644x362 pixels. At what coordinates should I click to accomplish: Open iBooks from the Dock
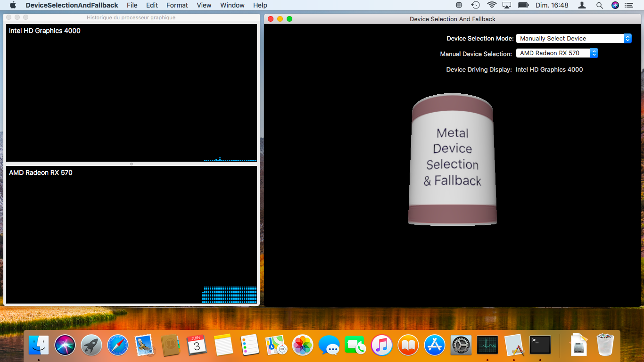(408, 345)
